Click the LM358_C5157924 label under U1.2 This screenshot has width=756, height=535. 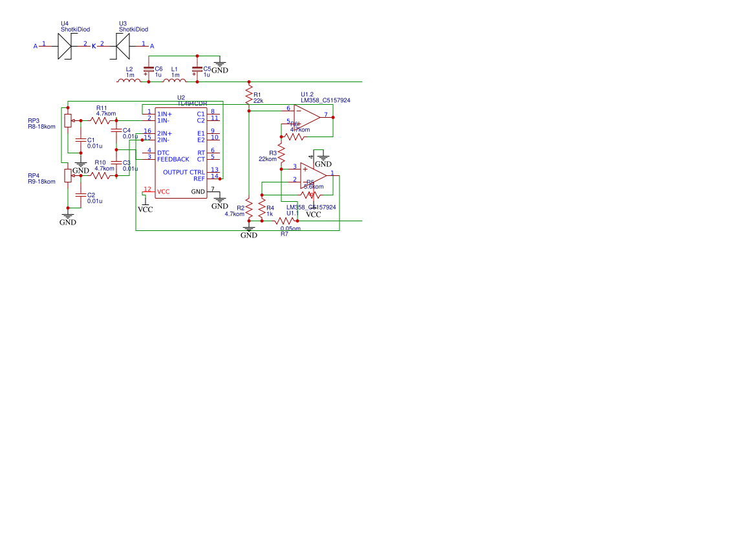325,100
